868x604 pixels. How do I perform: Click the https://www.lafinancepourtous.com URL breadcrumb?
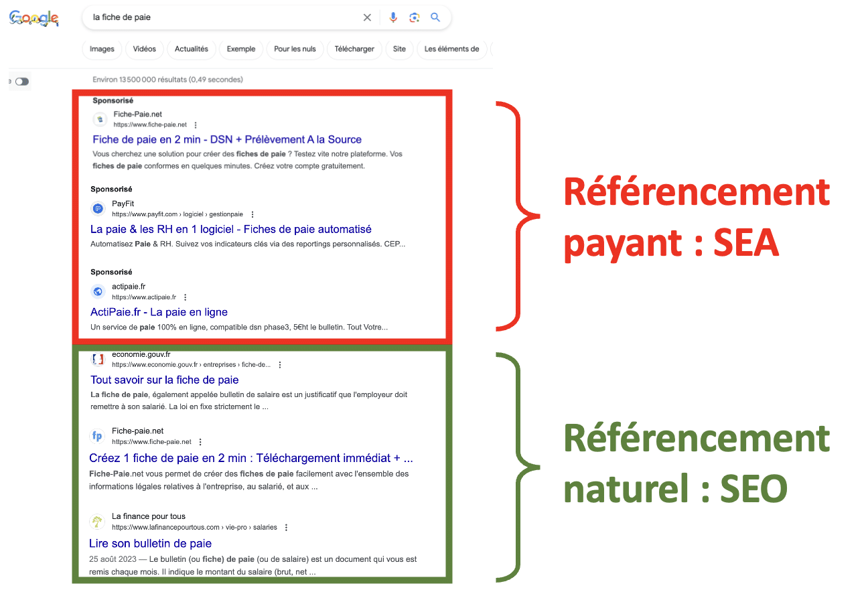pyautogui.click(x=194, y=528)
